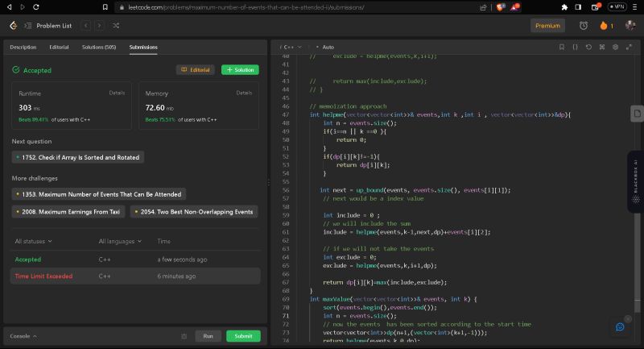This screenshot has height=349, width=644.
Task: Open the browser hamburger menu
Action: pos(634,7)
